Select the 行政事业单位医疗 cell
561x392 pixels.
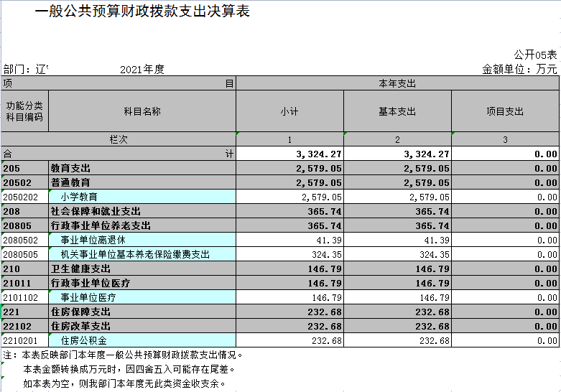[142, 283]
